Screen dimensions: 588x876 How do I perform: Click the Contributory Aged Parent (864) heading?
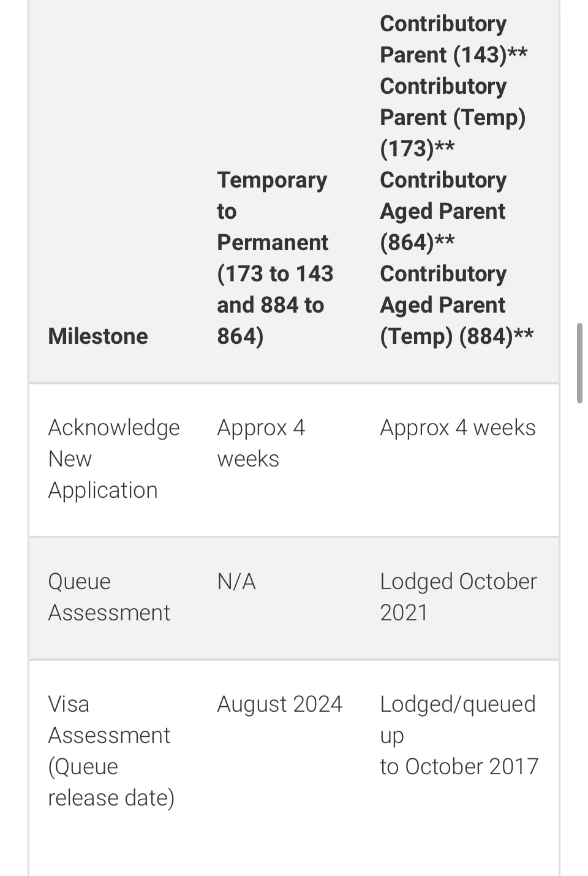tap(443, 211)
